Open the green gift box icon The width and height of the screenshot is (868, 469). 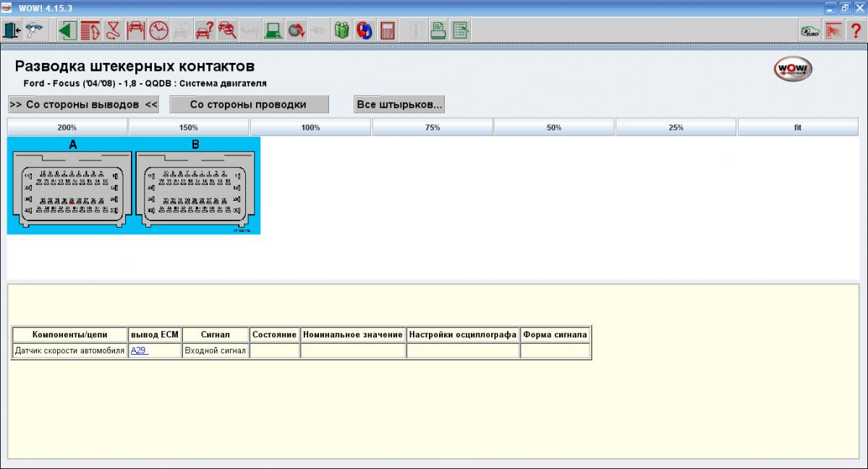point(342,30)
